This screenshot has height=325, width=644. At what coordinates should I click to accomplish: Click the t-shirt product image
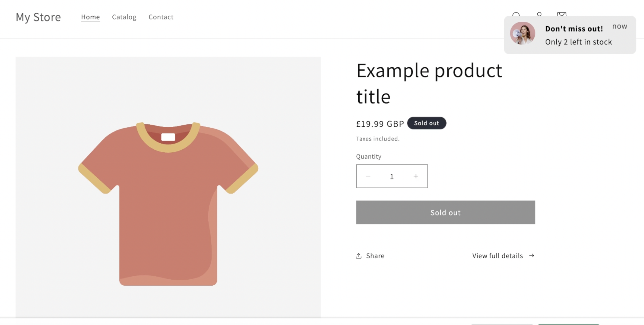point(168,187)
